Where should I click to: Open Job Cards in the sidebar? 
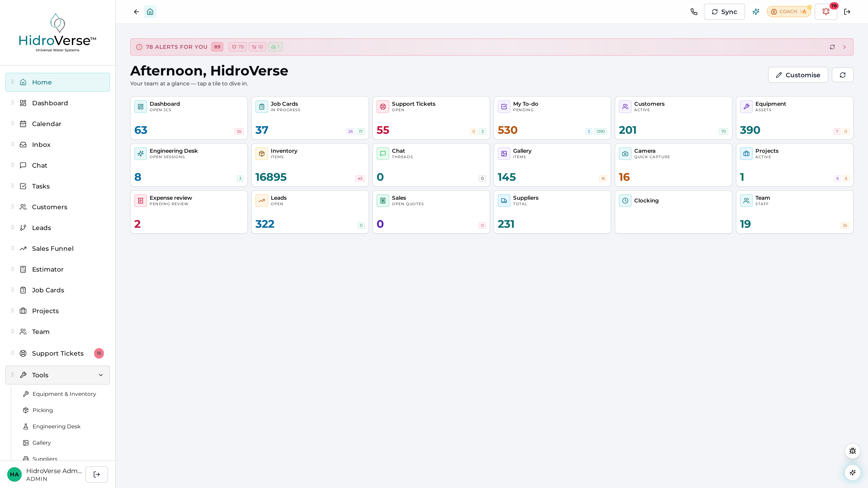(x=58, y=290)
